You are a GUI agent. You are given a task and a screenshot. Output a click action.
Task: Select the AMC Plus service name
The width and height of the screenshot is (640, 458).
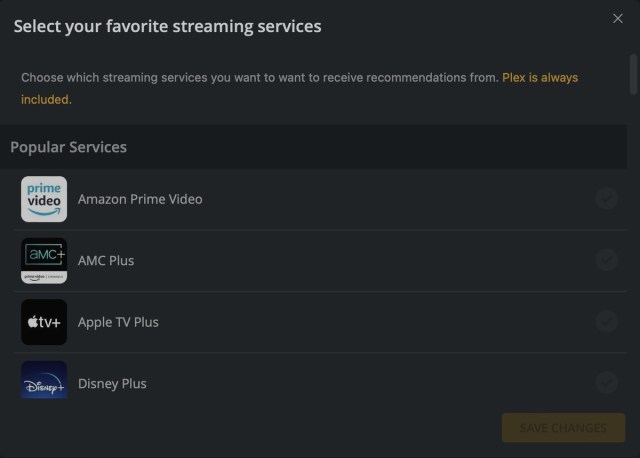coord(106,260)
